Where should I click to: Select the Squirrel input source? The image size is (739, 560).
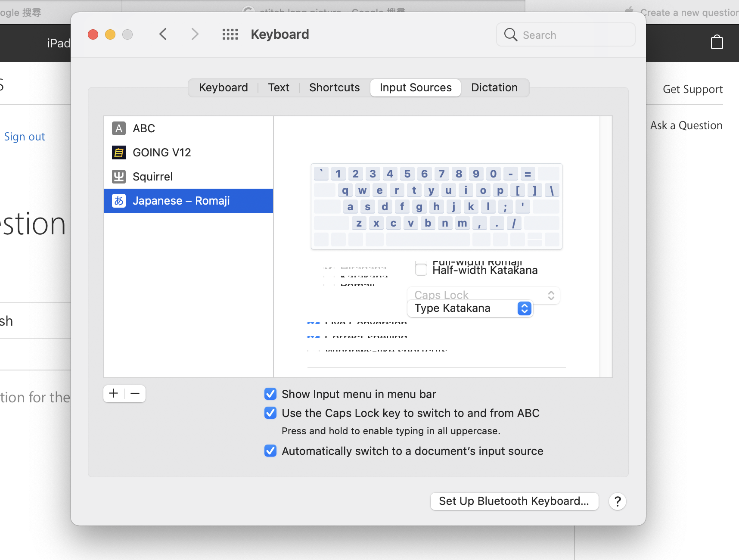[x=189, y=177]
